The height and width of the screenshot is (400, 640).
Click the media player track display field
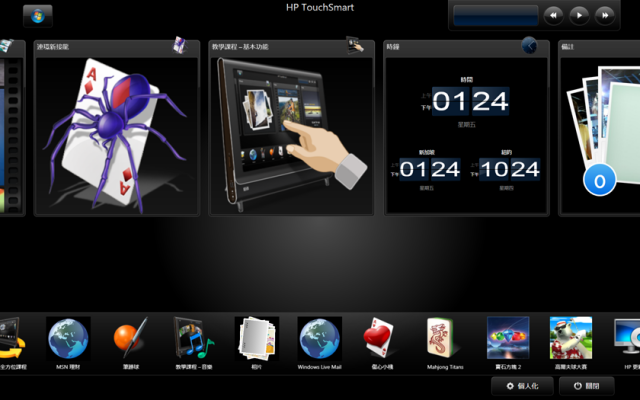(x=496, y=16)
